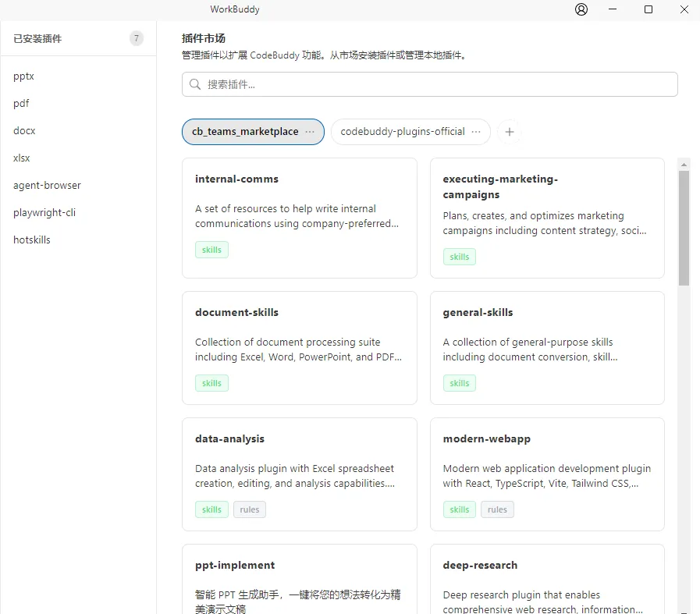Click skills tag on general-skills card
The height and width of the screenshot is (614, 700).
click(460, 383)
